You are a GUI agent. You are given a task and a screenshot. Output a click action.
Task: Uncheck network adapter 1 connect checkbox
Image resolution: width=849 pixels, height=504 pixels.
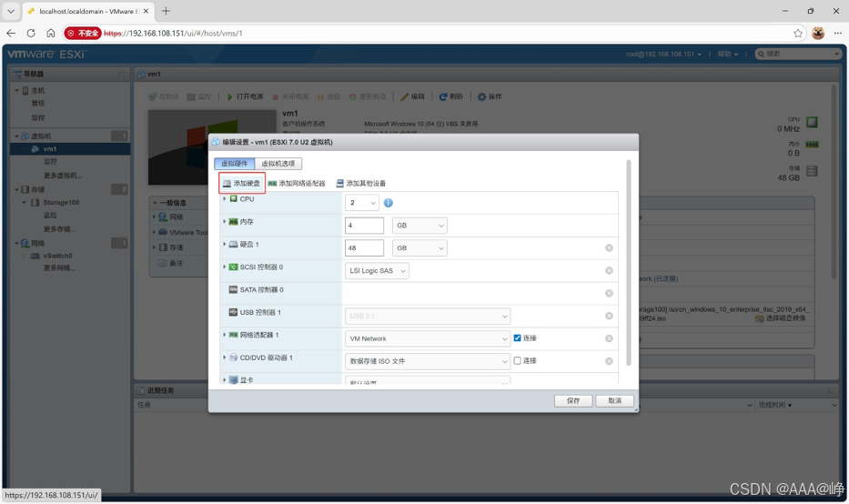point(517,338)
